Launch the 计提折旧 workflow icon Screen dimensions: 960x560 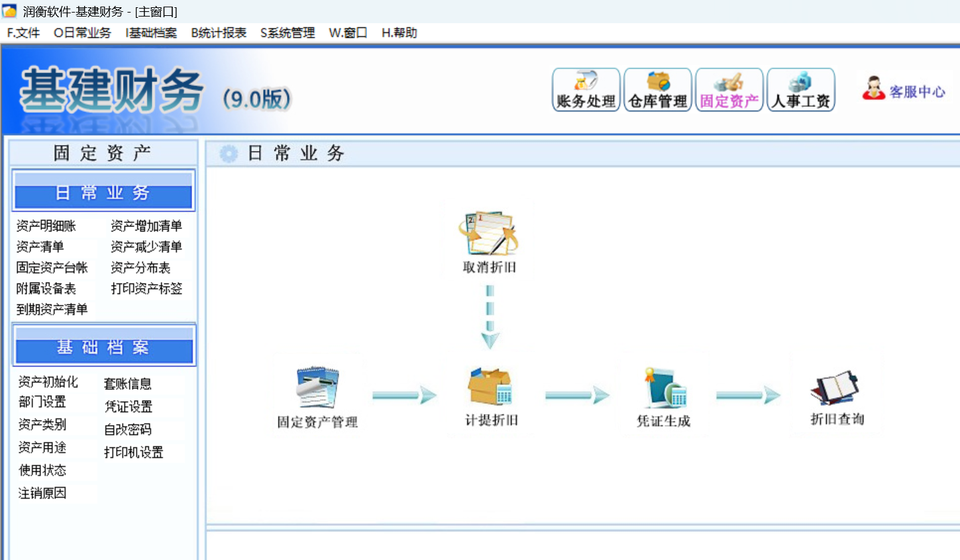[491, 397]
